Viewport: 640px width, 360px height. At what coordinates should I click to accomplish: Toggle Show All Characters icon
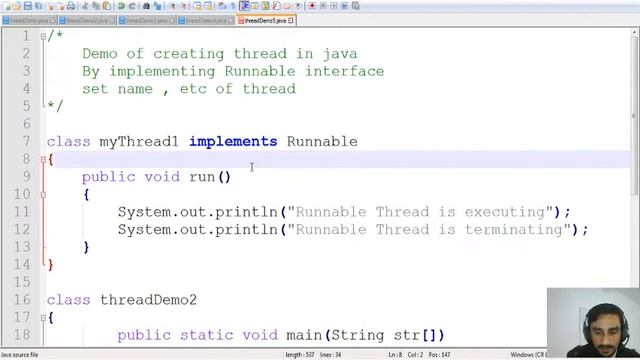pos(233,6)
